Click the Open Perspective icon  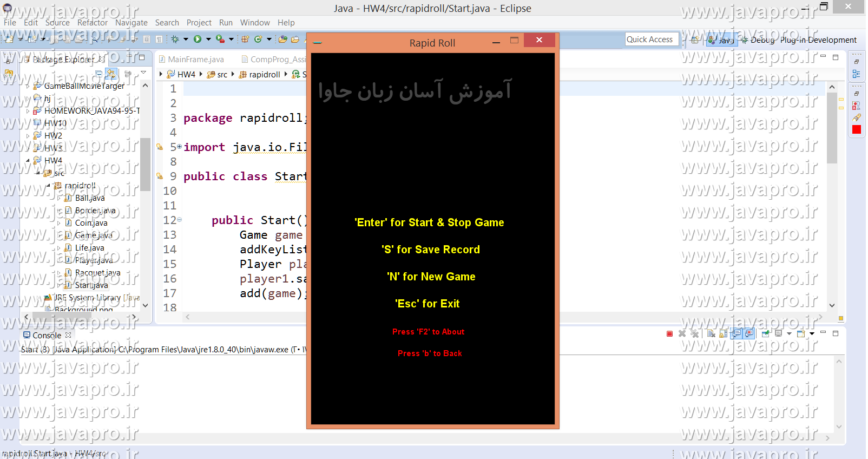(695, 40)
